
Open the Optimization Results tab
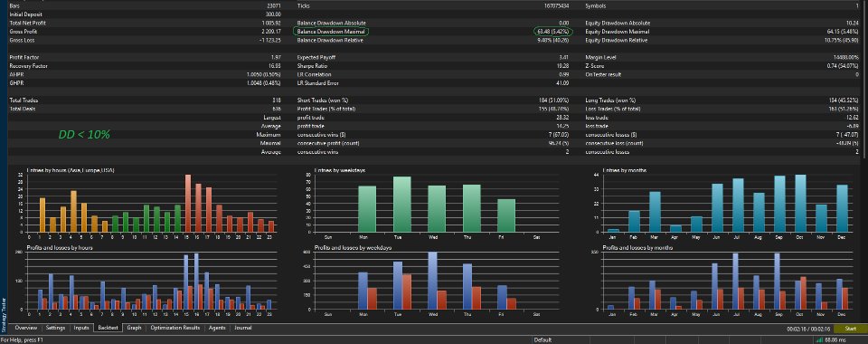click(x=175, y=328)
